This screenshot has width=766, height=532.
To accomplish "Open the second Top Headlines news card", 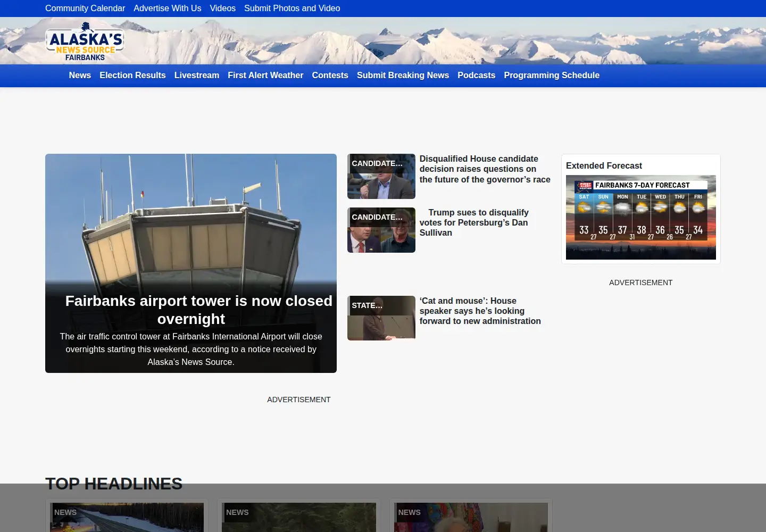I will [x=299, y=516].
